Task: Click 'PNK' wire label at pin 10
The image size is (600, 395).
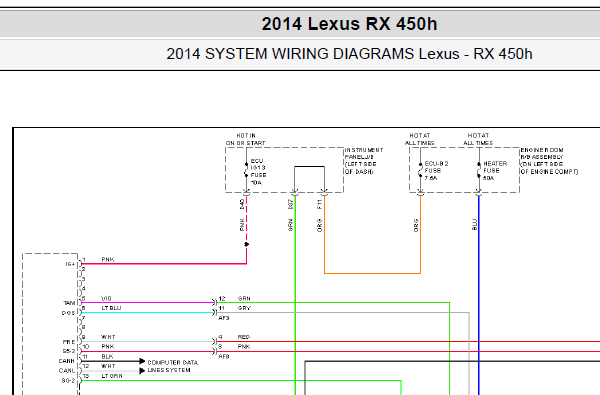Action: 108,347
